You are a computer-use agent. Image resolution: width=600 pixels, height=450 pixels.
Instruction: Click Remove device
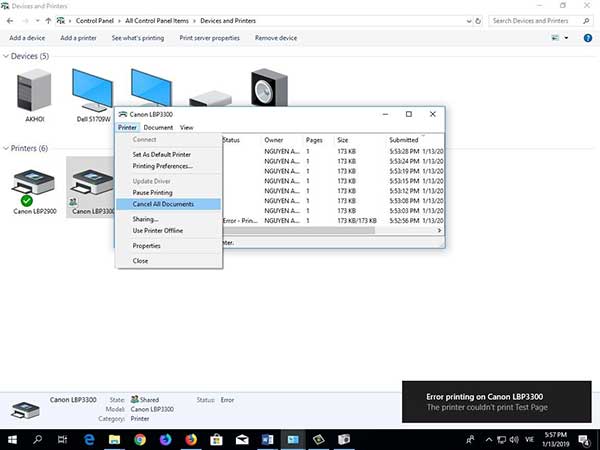(276, 38)
